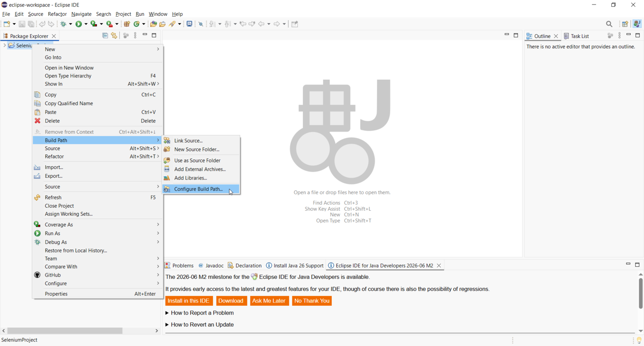Open the New Java Class dropdown arrow

144,24
